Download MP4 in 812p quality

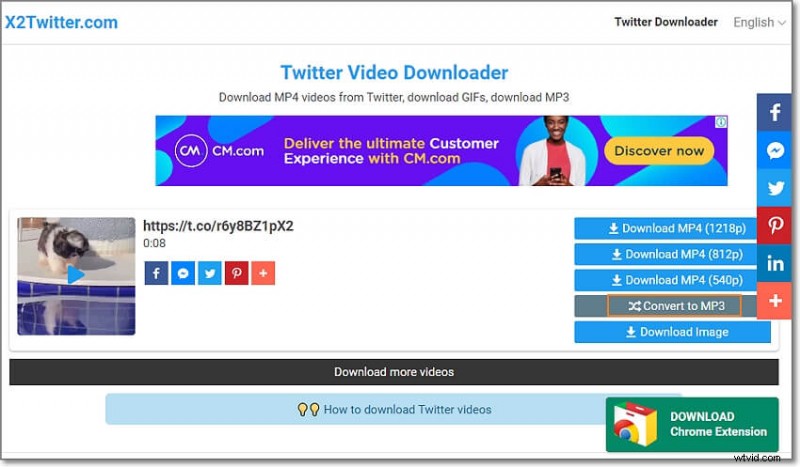(665, 254)
